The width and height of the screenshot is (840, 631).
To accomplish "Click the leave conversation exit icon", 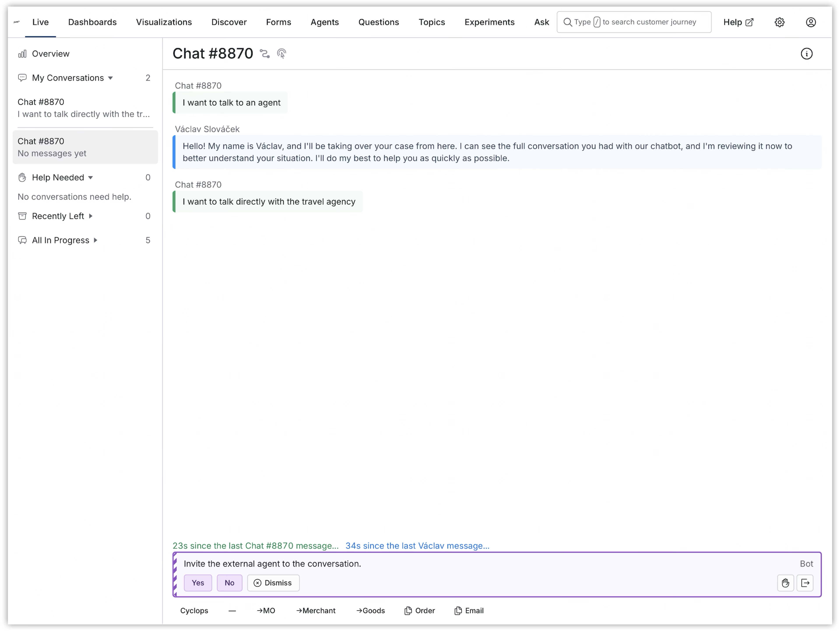I will tap(805, 583).
